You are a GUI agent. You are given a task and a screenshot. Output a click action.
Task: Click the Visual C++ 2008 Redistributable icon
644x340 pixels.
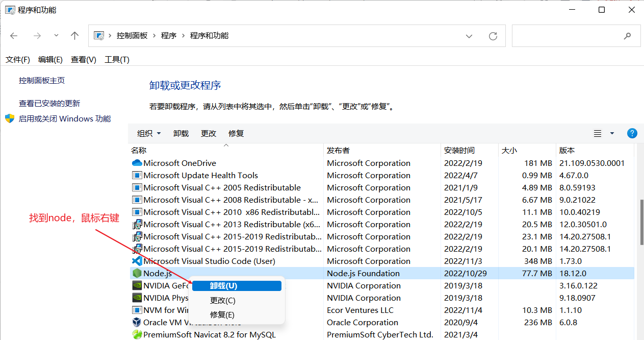click(137, 200)
